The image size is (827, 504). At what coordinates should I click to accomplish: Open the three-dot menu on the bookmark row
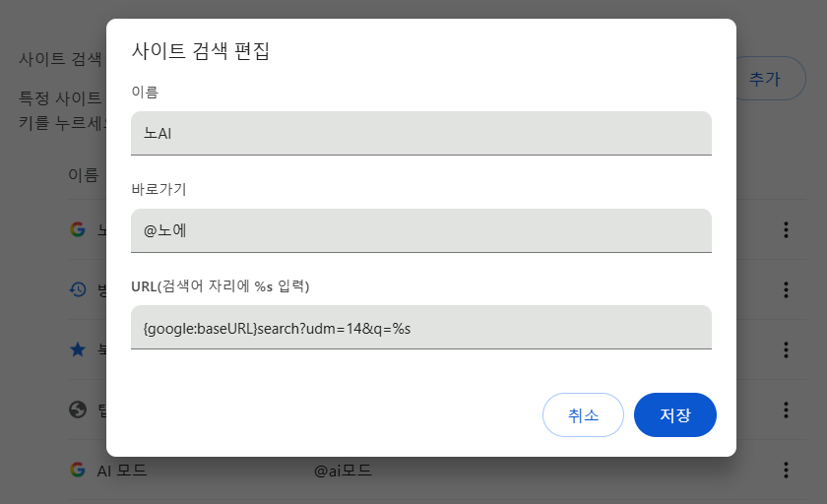tap(786, 349)
